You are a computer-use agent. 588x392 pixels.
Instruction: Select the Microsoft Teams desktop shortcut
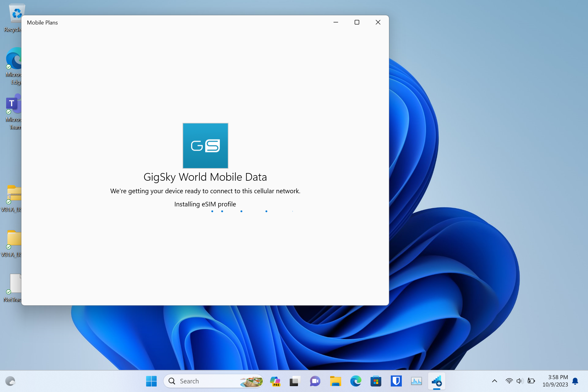(13, 112)
